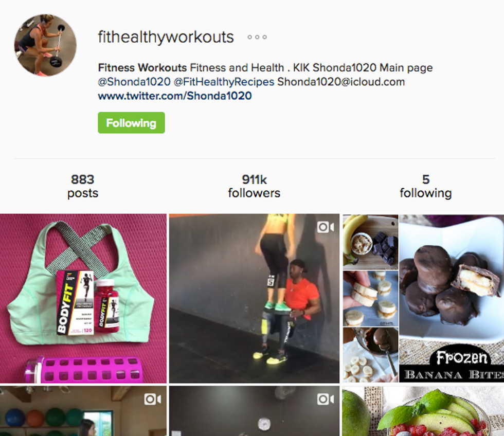Screen dimensions: 504x436
Task: Click the @Shonda1020 mention in bio
Action: click(x=134, y=82)
